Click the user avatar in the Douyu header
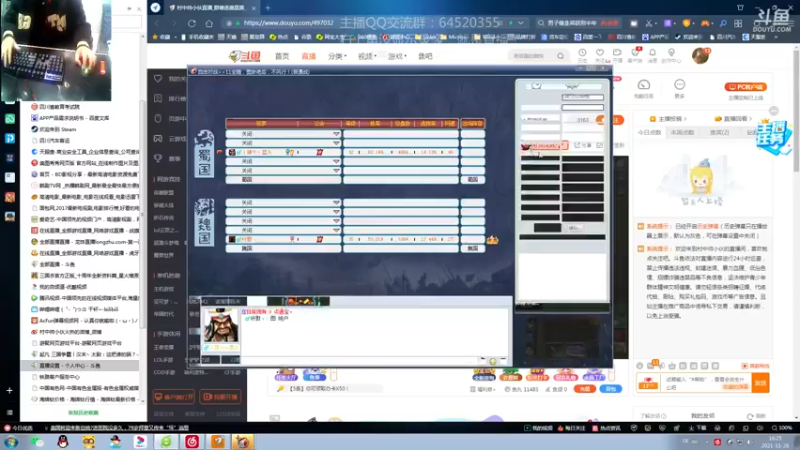 [700, 55]
